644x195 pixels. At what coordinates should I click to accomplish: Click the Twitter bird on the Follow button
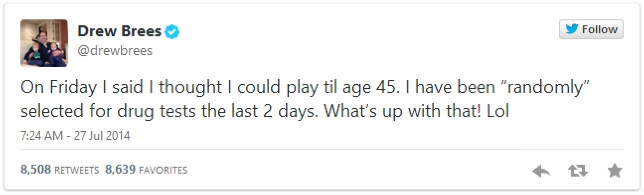572,29
